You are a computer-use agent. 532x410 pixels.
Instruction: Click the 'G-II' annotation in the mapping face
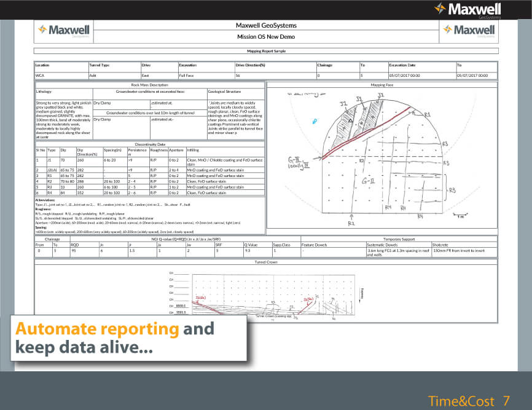(x=368, y=181)
